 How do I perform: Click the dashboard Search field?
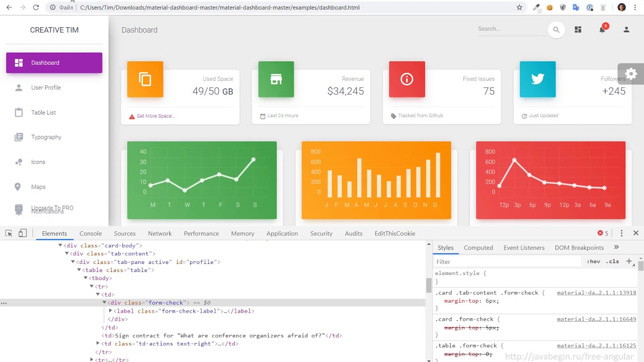point(511,29)
